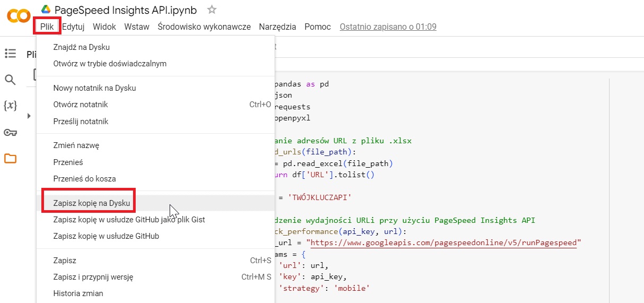Click the googleapis runPagespeed URL in code

click(x=445, y=243)
